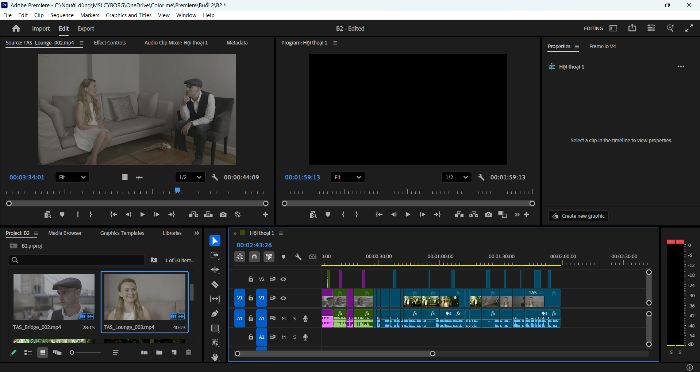The image size is (700, 372).
Task: Toggle lock on the V1 track
Action: pyautogui.click(x=250, y=298)
